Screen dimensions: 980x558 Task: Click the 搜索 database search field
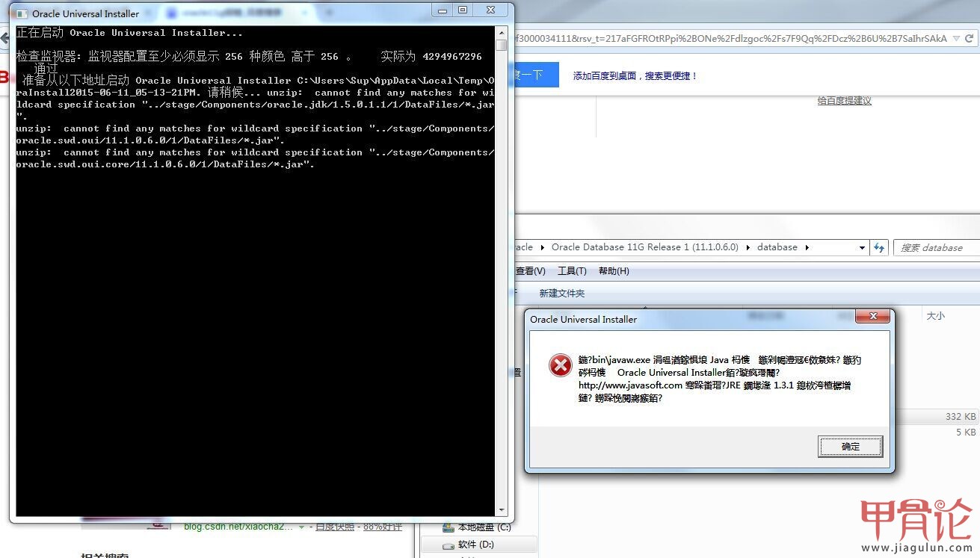[937, 247]
